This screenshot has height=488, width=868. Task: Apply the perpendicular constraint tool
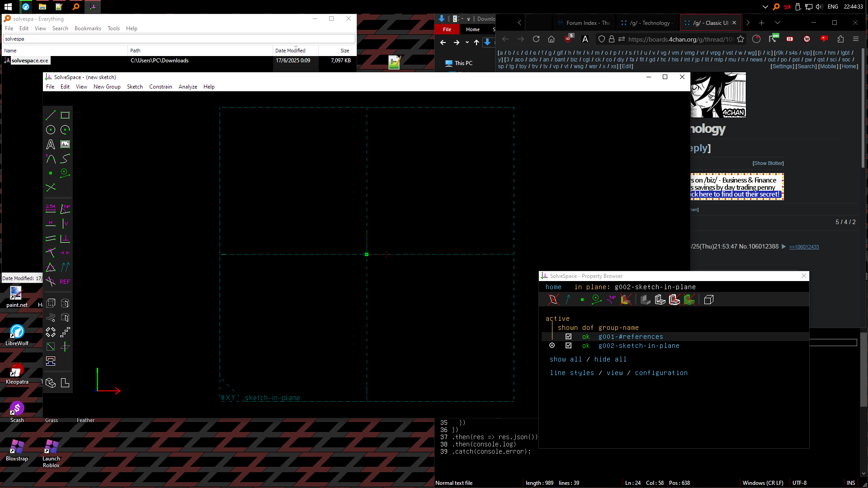click(x=65, y=238)
